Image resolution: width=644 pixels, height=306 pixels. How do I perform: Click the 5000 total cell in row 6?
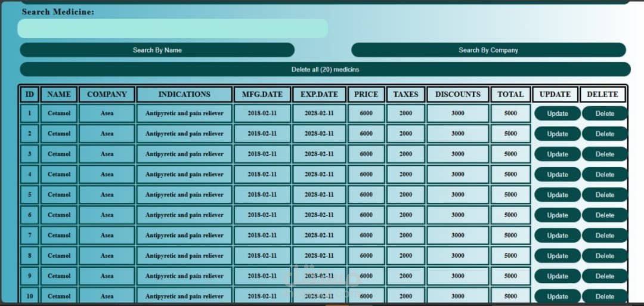point(510,215)
